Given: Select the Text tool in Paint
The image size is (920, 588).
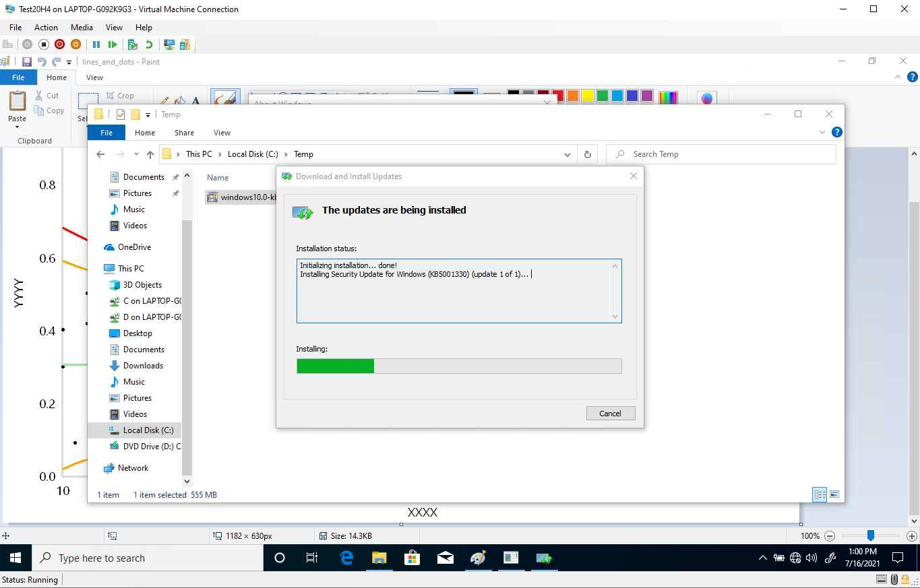Looking at the screenshot, I should tap(196, 100).
